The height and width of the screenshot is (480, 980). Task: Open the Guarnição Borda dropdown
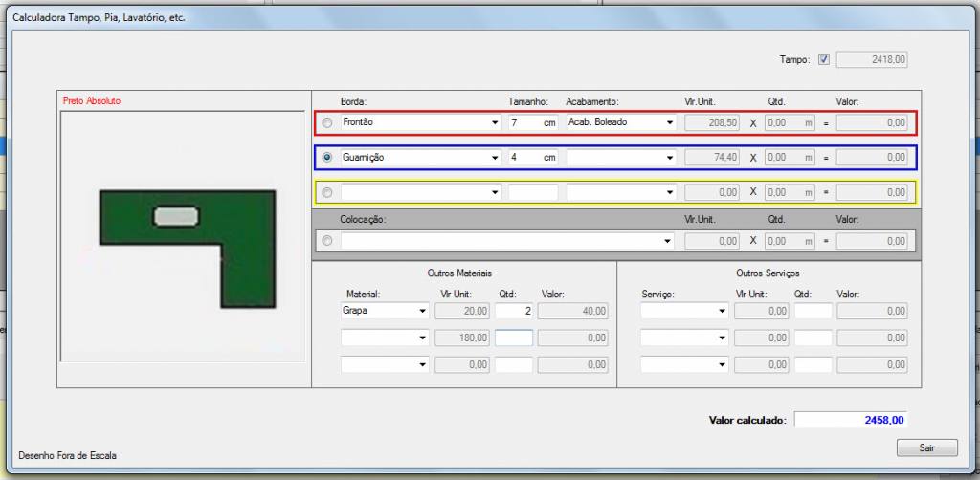pyautogui.click(x=421, y=158)
